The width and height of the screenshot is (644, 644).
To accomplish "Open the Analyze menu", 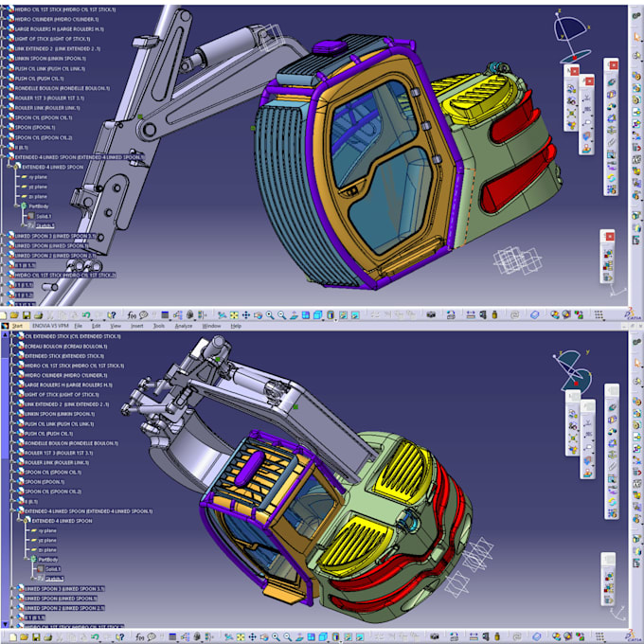I will click(183, 326).
